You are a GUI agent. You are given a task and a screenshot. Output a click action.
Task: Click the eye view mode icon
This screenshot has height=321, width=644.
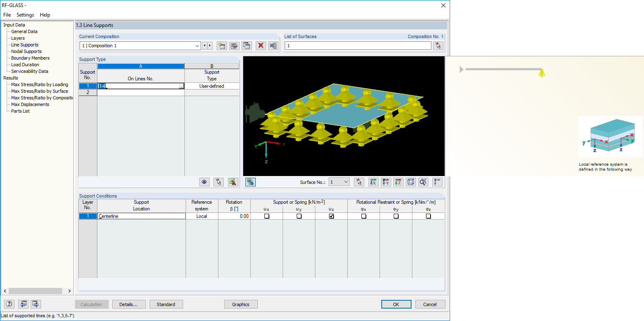tap(204, 182)
